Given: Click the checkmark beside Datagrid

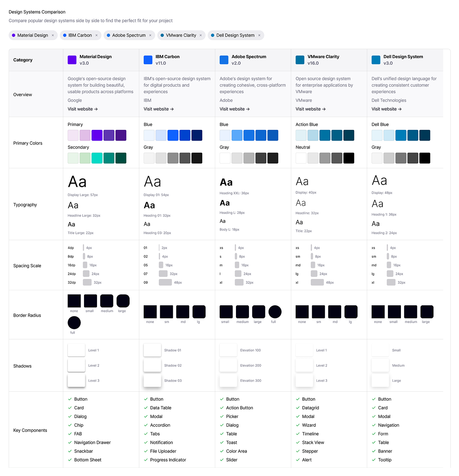Looking at the screenshot, I should click(298, 408).
